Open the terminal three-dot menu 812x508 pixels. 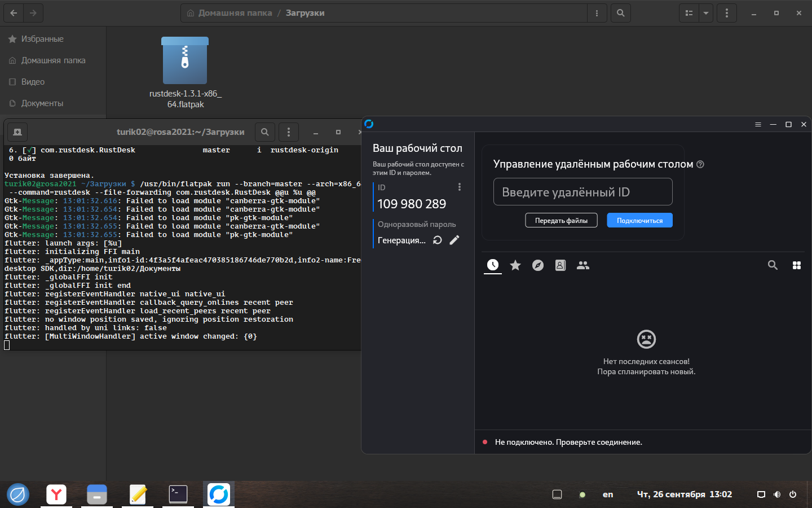pyautogui.click(x=289, y=132)
